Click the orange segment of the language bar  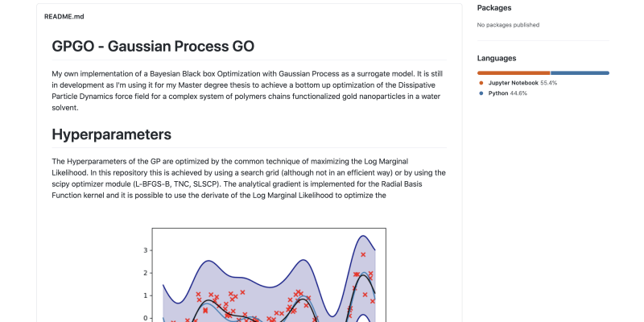[514, 72]
